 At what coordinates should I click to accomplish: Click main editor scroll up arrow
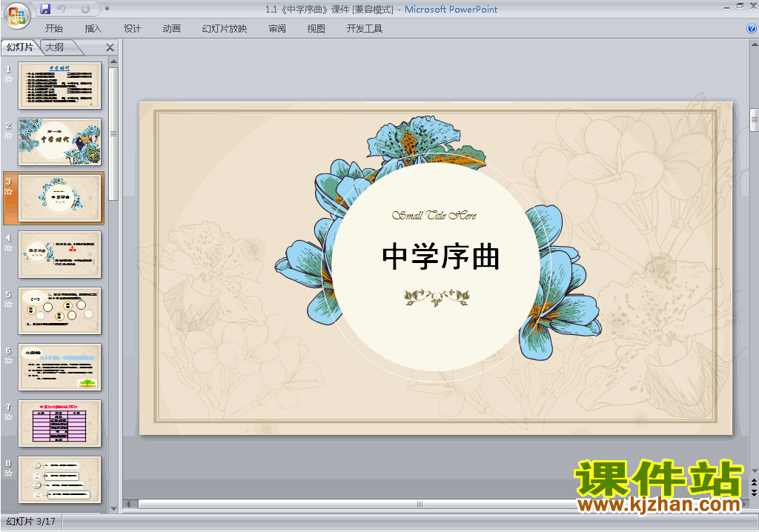pos(754,44)
